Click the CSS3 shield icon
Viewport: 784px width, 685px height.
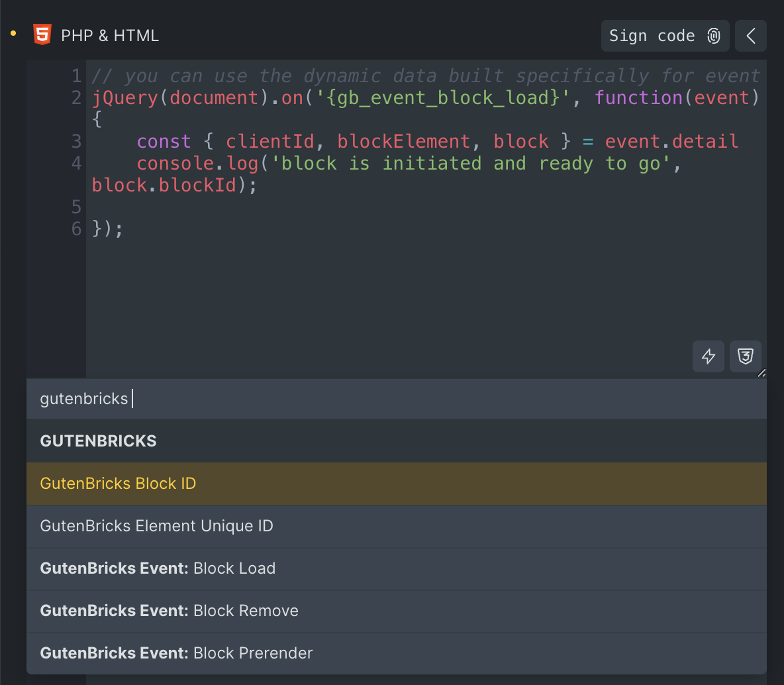746,356
